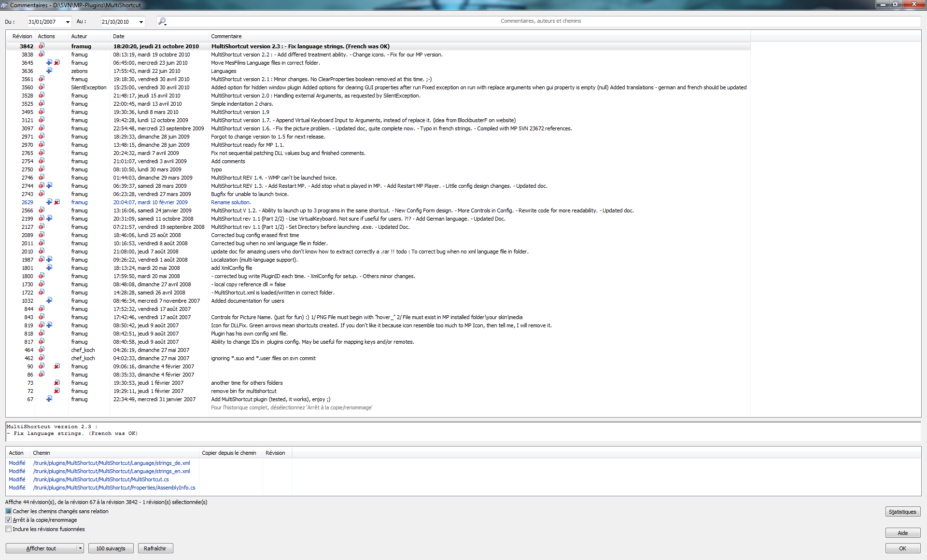
Task: Click the deleted icon on revision 2629 row
Action: click(x=57, y=202)
